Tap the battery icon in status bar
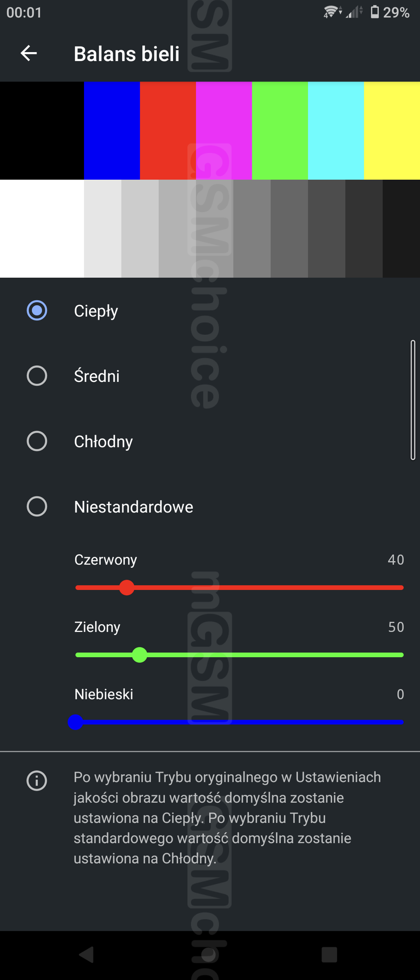This screenshot has width=420, height=980. tap(375, 12)
